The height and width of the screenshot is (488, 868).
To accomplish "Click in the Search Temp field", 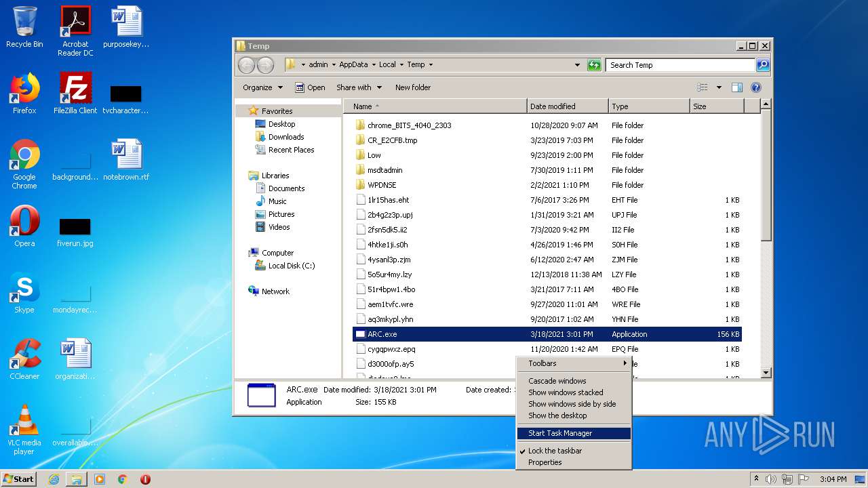I will (x=680, y=65).
